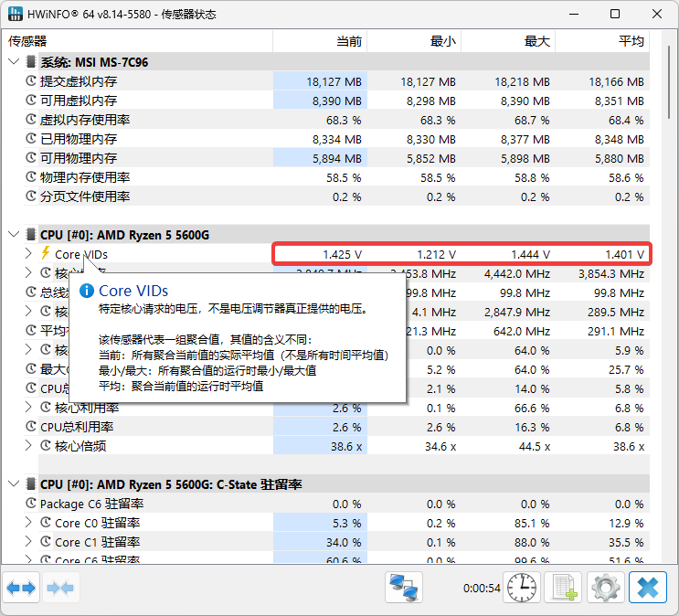Expand the Core VIDs row
The width and height of the screenshot is (679, 616).
click(x=28, y=253)
